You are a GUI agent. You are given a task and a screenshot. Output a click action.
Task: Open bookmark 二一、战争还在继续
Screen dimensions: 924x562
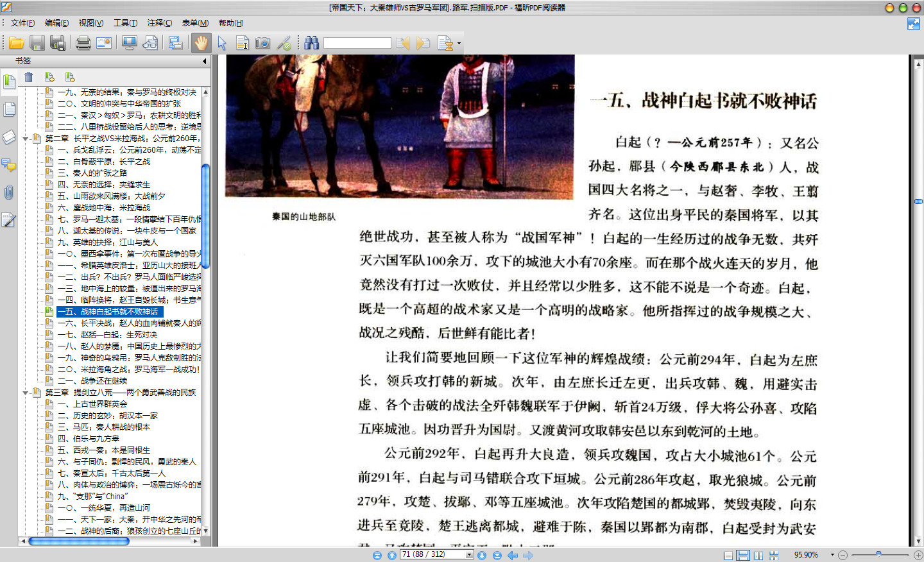[92, 381]
